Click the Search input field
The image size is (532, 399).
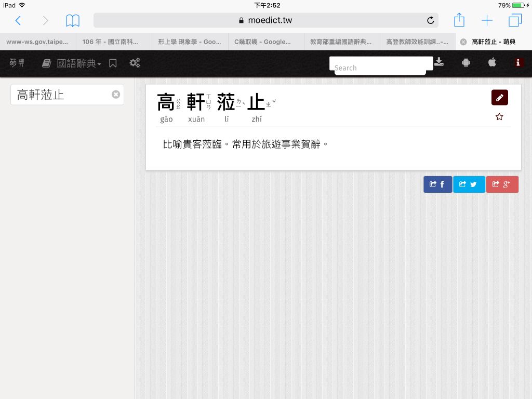[381, 68]
